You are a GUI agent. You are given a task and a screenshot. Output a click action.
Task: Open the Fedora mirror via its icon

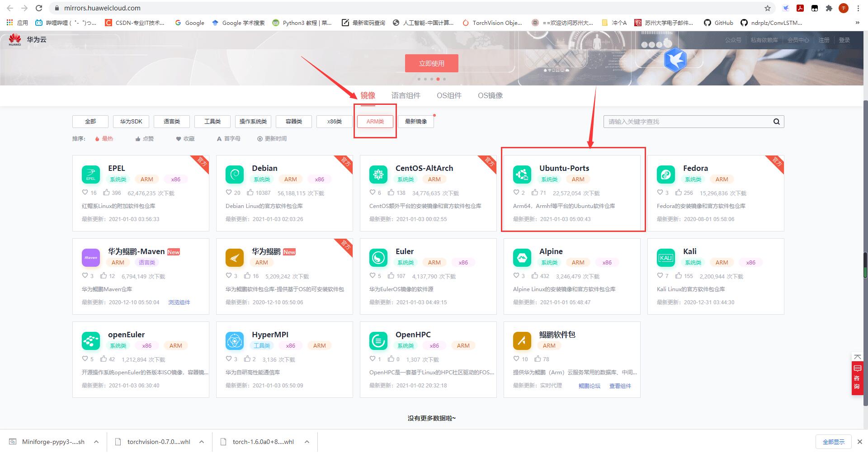666,174
